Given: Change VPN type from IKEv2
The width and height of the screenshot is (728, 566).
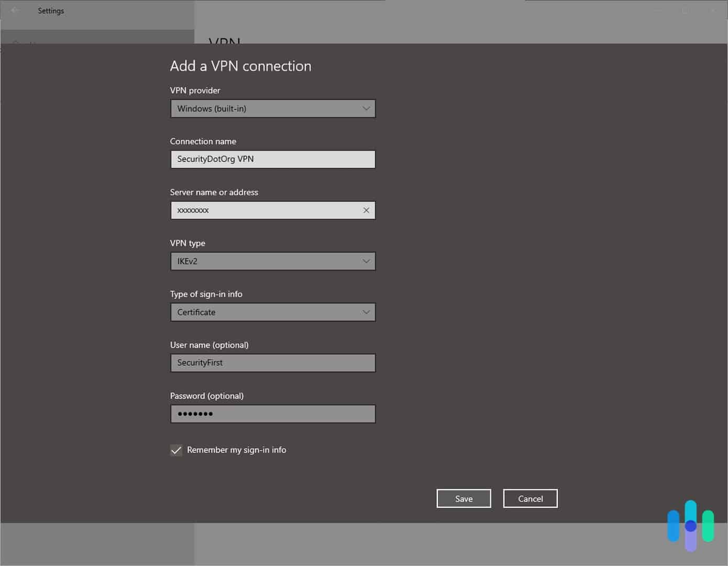Looking at the screenshot, I should point(272,261).
